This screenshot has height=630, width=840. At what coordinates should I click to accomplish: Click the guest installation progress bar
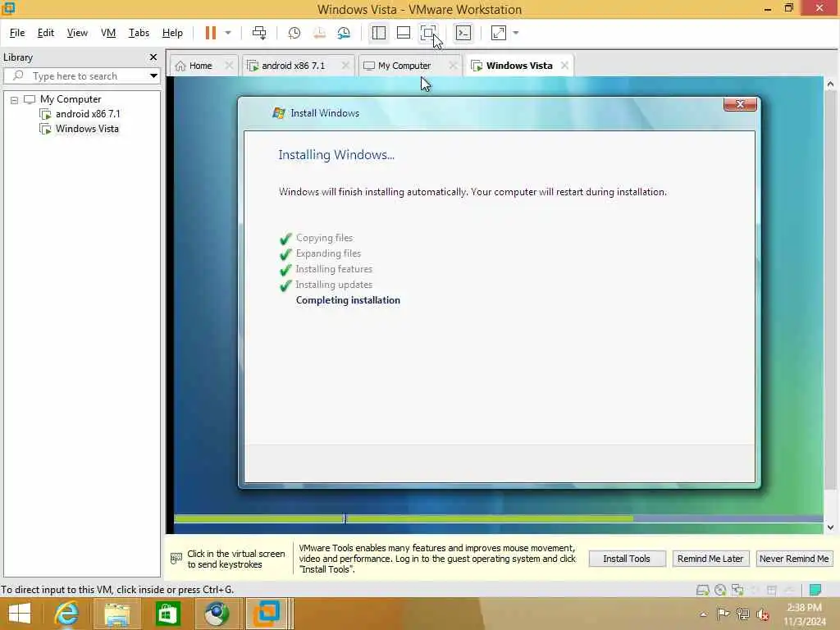coord(498,518)
